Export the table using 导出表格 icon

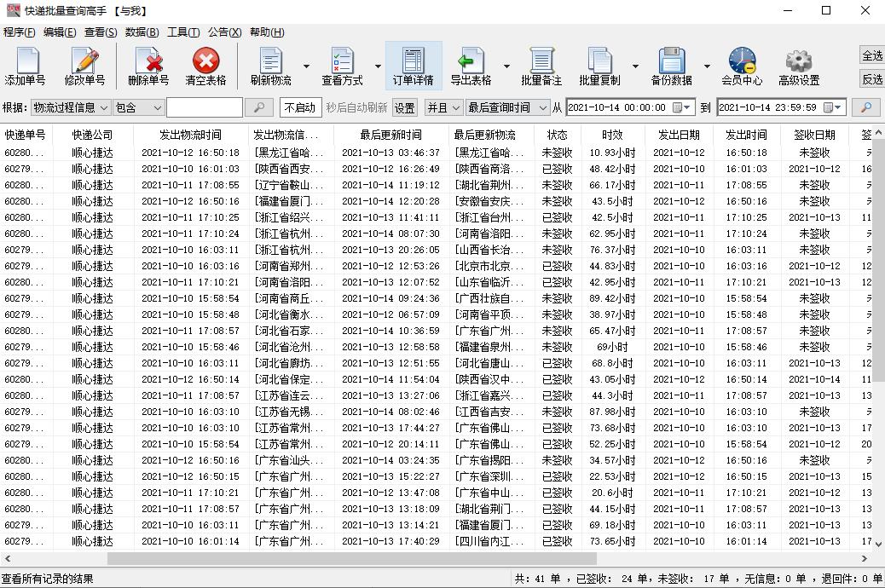coord(471,66)
